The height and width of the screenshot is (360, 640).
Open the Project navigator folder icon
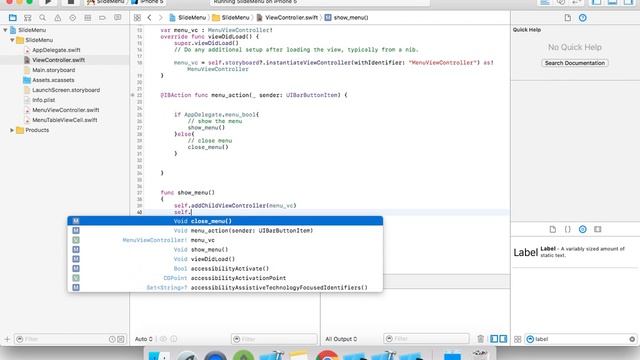point(13,18)
